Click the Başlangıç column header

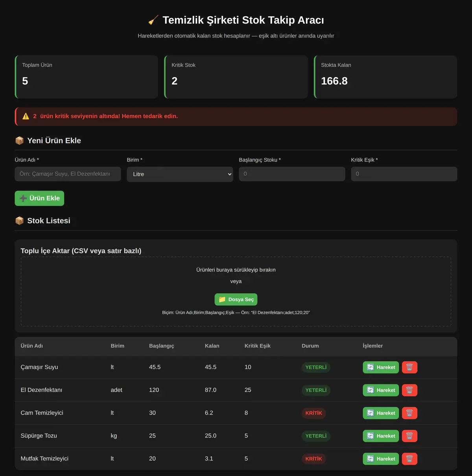[162, 346]
